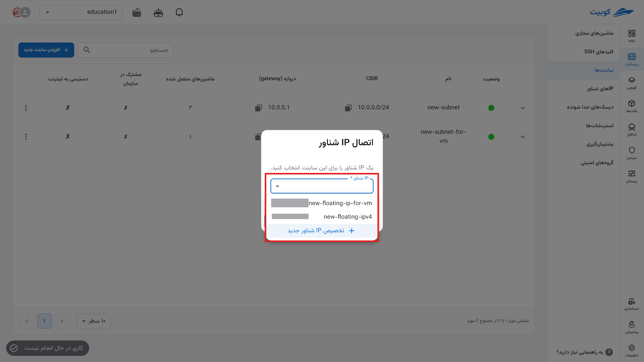644x362 pixels.
Task: Expand the new-subnet-for-vm row chevron
Action: tap(523, 137)
